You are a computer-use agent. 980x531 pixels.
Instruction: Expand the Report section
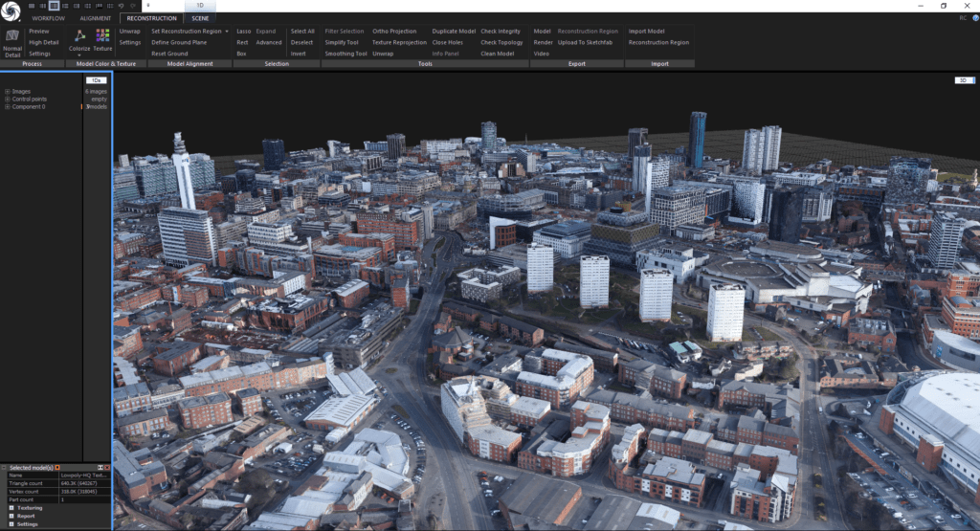click(x=11, y=516)
